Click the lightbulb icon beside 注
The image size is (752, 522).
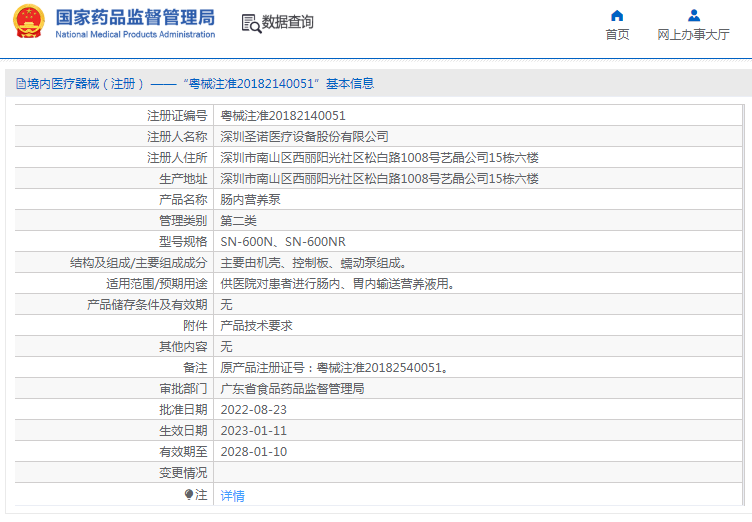click(188, 495)
